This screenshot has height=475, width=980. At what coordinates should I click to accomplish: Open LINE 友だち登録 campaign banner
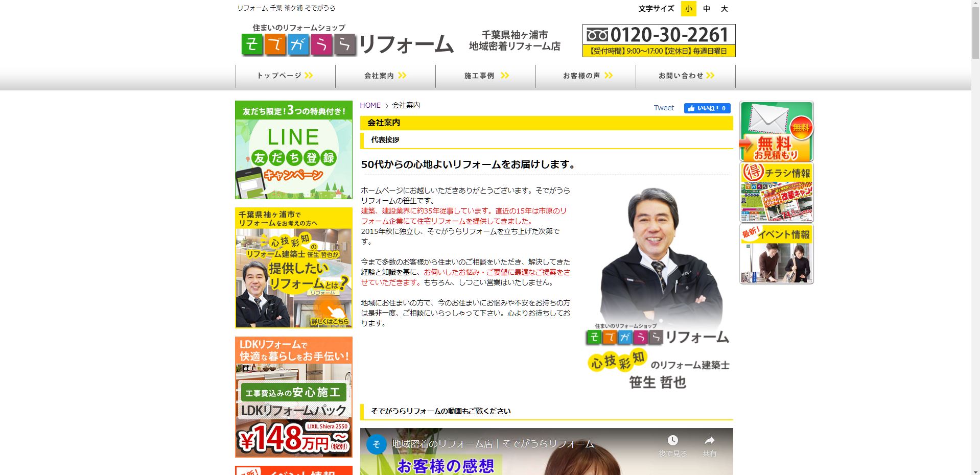click(x=294, y=150)
